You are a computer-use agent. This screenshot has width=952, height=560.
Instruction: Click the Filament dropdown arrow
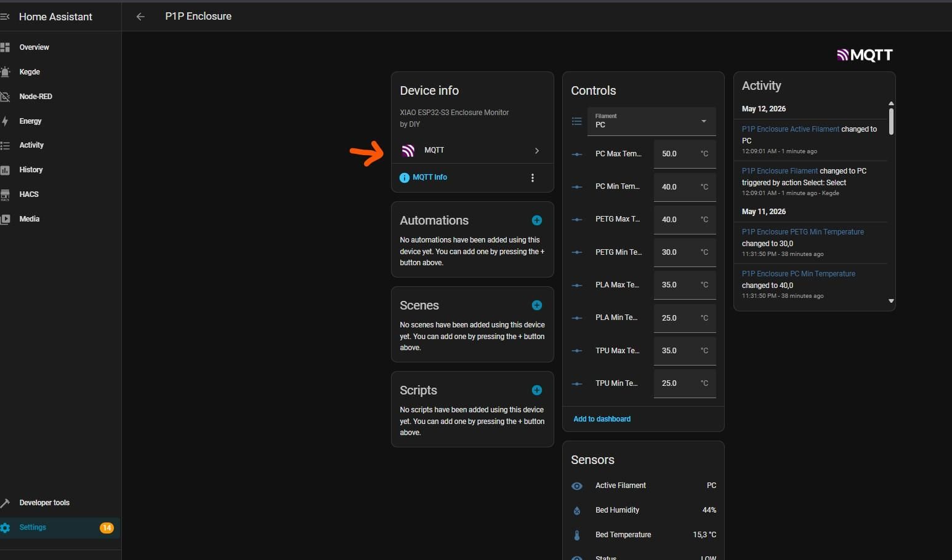704,121
